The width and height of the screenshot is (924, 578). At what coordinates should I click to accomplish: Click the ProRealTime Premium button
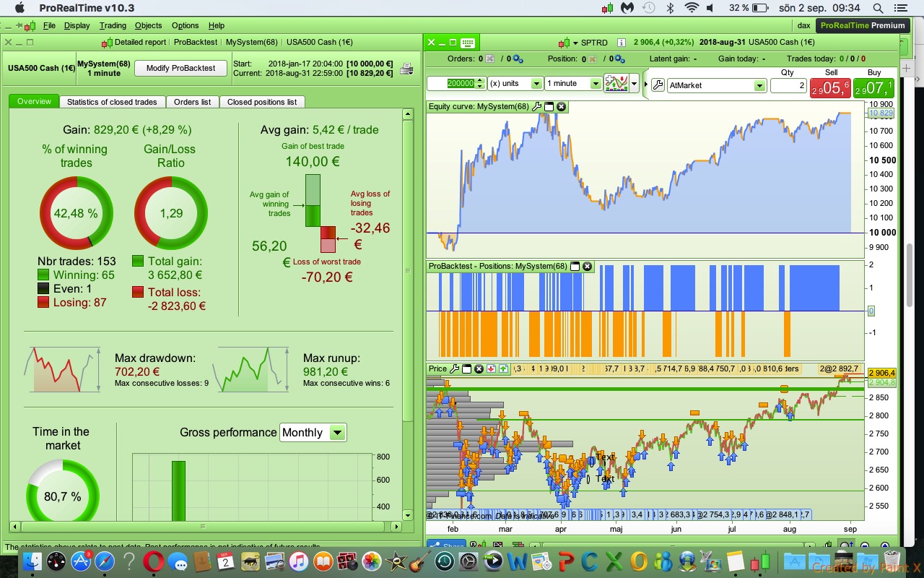click(x=863, y=25)
